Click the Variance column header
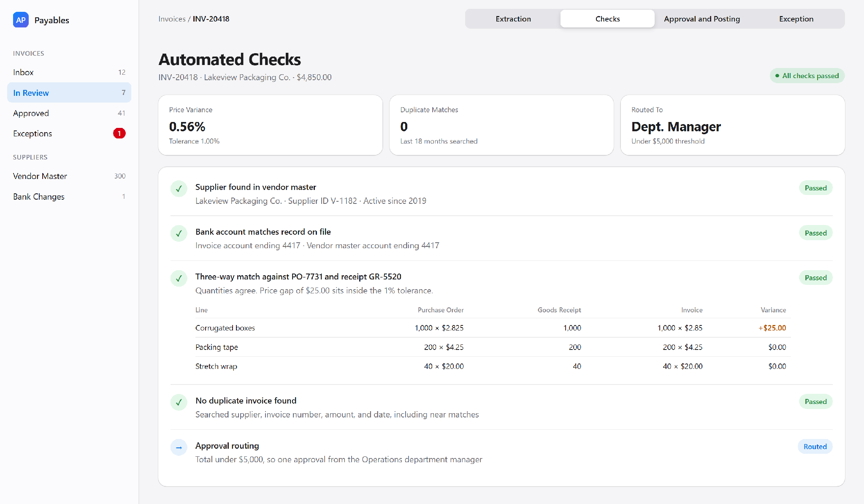The image size is (864, 504). (773, 310)
